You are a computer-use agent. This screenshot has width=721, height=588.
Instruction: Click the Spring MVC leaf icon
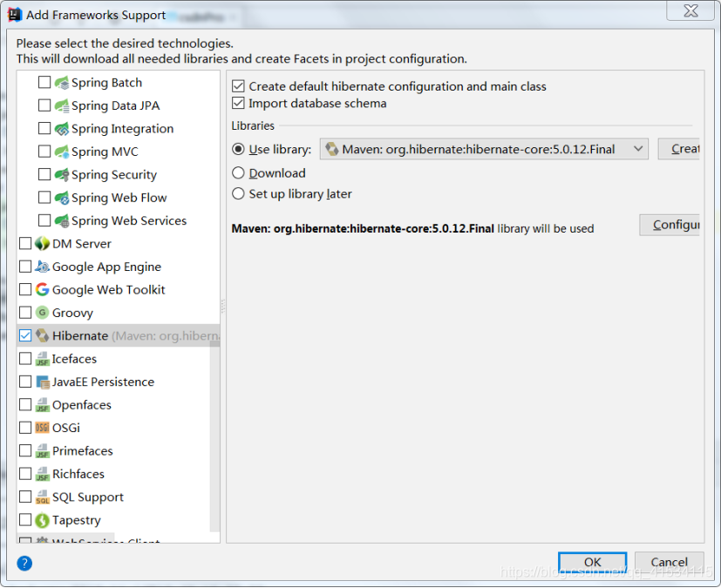click(62, 152)
